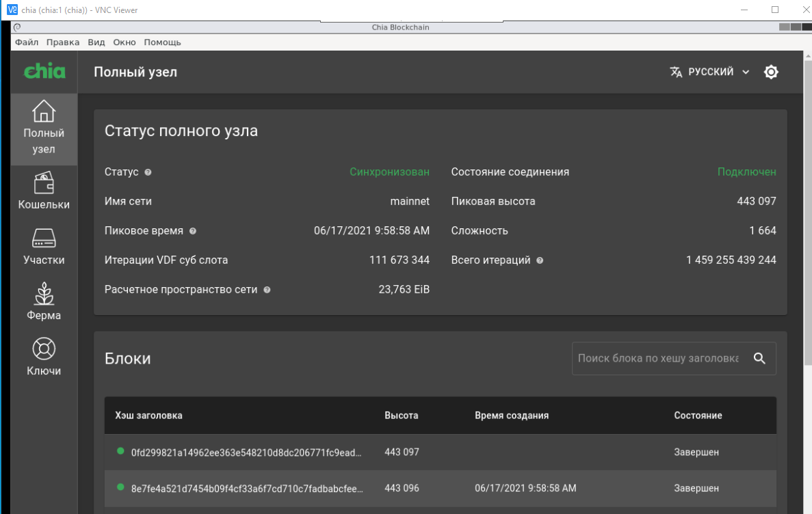Click the peak time 06/17/2021 9:58:58 AM in status panel
Viewport: 812px width, 514px height.
(x=372, y=231)
